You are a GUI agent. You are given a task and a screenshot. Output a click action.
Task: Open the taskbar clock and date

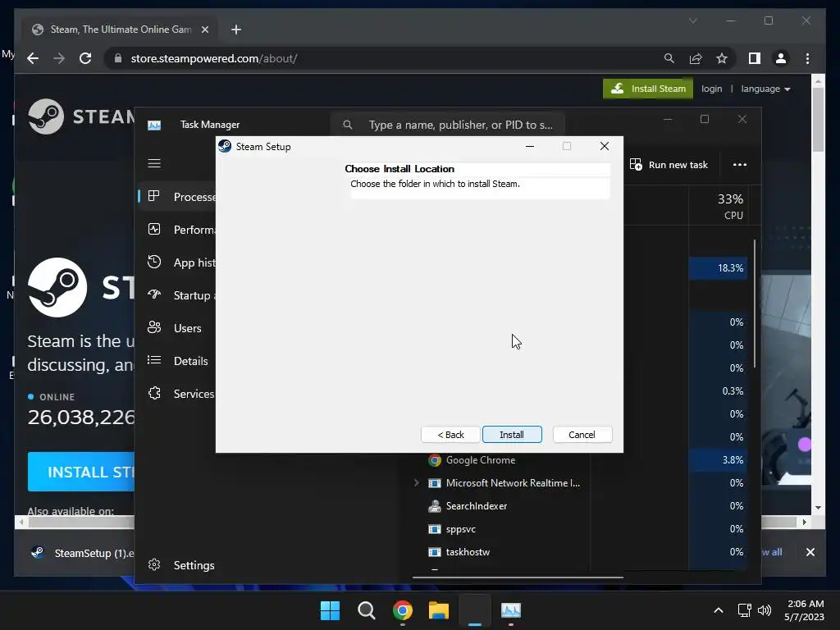tap(805, 610)
